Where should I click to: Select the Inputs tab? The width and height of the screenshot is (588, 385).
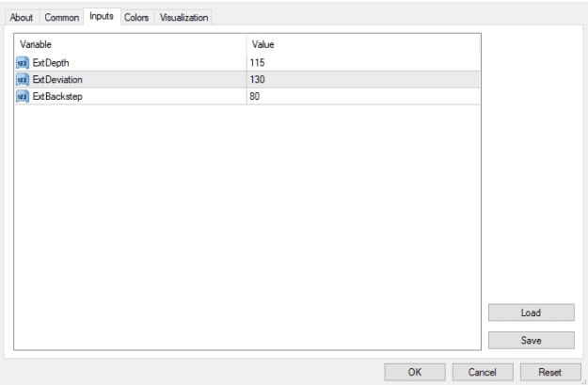[x=102, y=16]
